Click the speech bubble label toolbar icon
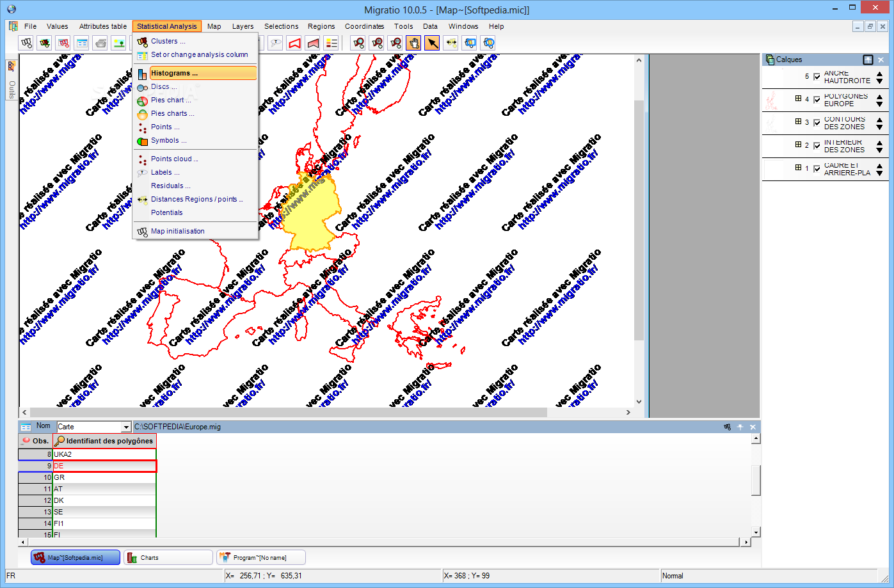This screenshot has height=588, width=894. [276, 43]
